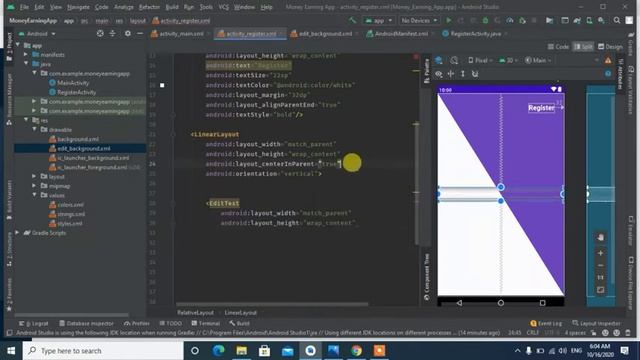Toggle the Palette side panel
The width and height of the screenshot is (640, 360).
click(x=427, y=71)
